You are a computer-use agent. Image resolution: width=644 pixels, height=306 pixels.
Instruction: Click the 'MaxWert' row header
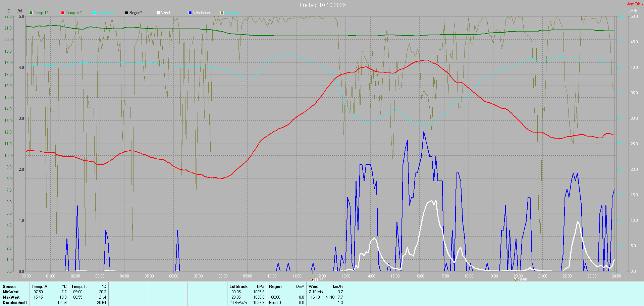[x=11, y=297]
